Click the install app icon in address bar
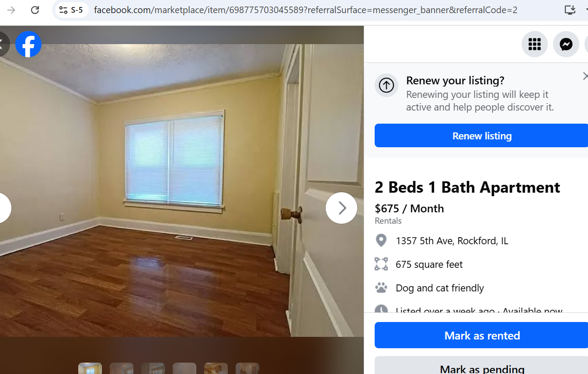 (570, 10)
